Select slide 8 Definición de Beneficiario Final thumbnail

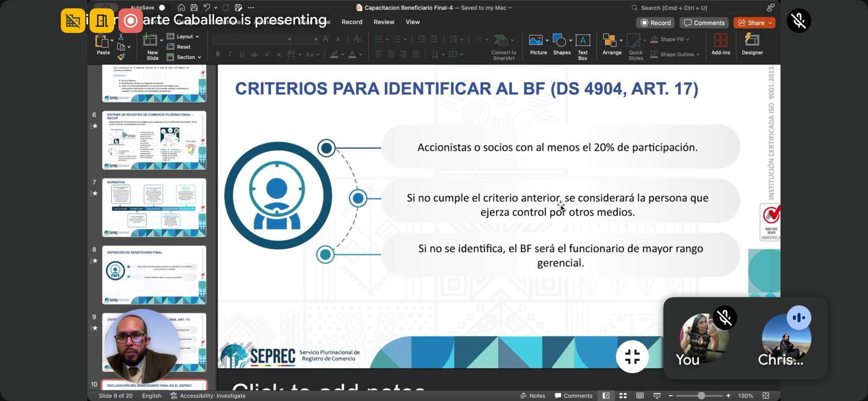point(154,275)
